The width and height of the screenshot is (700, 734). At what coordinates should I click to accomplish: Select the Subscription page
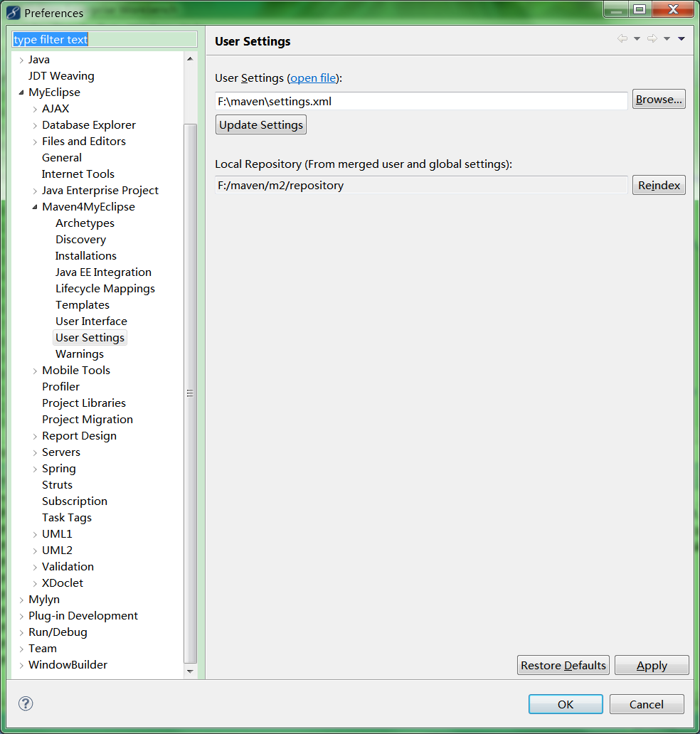coord(75,501)
